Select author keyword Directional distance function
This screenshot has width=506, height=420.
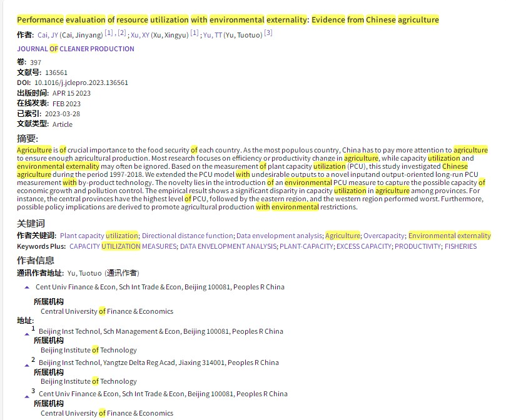pyautogui.click(x=187, y=236)
